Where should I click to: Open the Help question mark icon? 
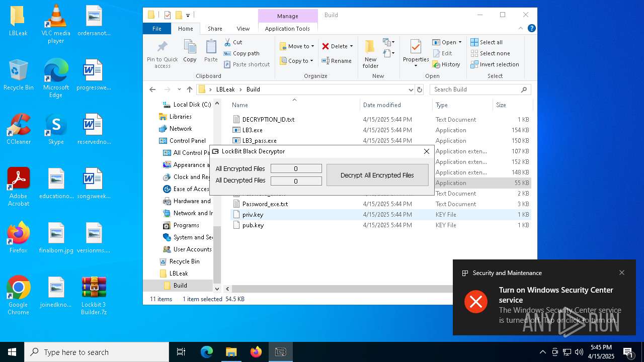tap(531, 29)
